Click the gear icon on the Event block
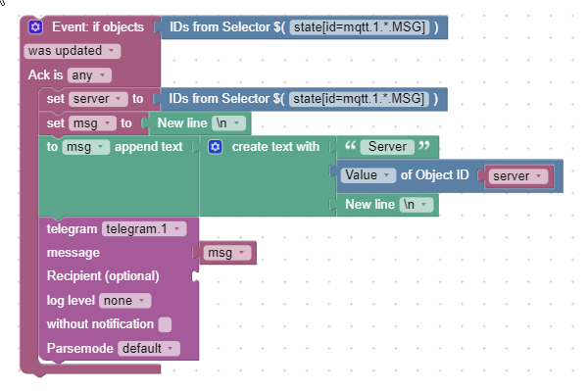The image size is (588, 391). pos(35,27)
